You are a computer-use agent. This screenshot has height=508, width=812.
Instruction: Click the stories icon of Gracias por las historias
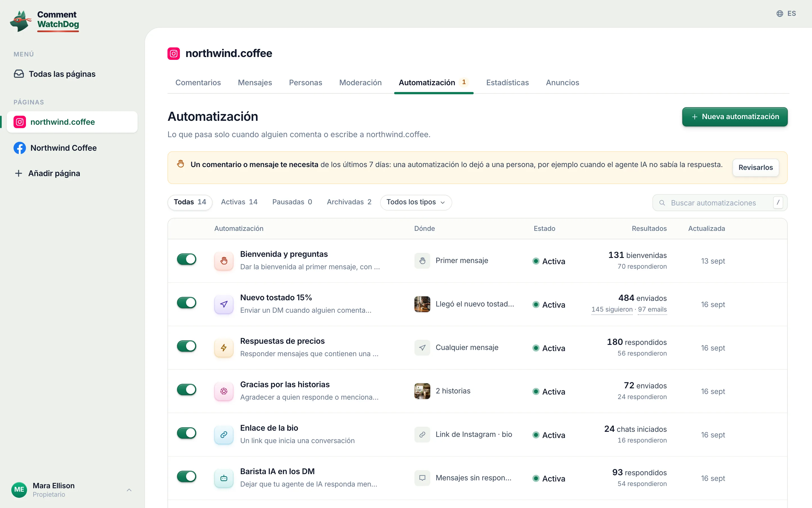(x=224, y=391)
